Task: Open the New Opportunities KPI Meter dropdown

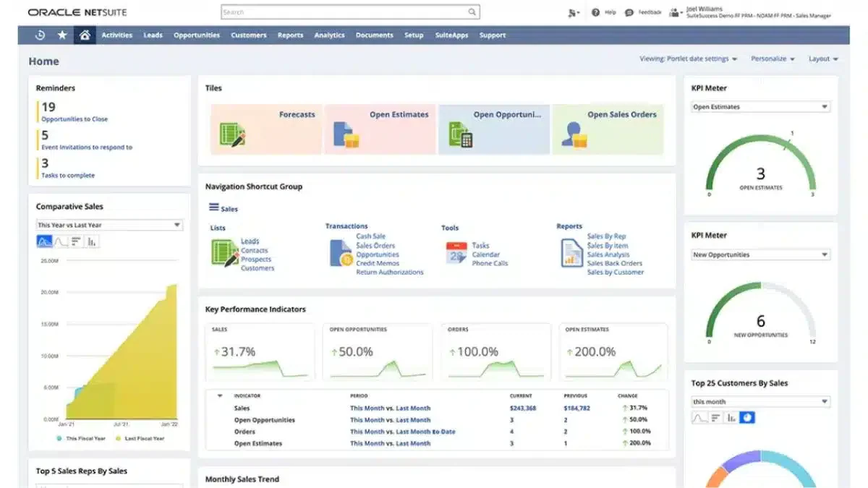Action: (x=761, y=254)
